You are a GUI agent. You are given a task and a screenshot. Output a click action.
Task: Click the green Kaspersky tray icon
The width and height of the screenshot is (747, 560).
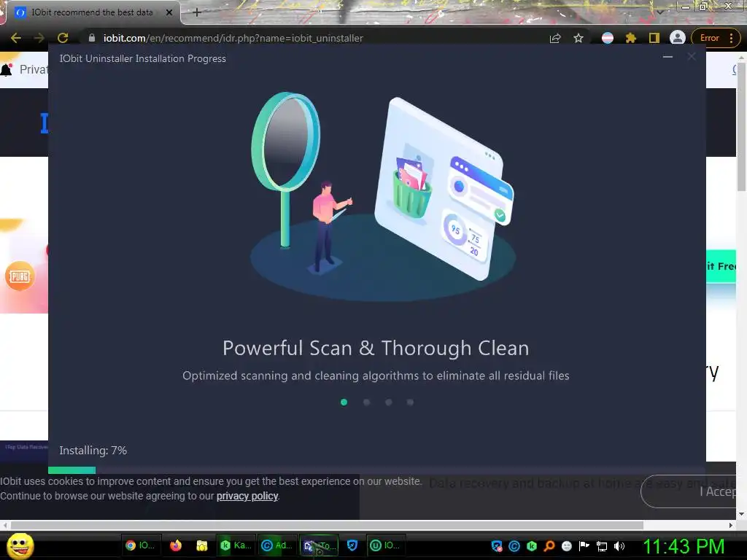pos(532,546)
